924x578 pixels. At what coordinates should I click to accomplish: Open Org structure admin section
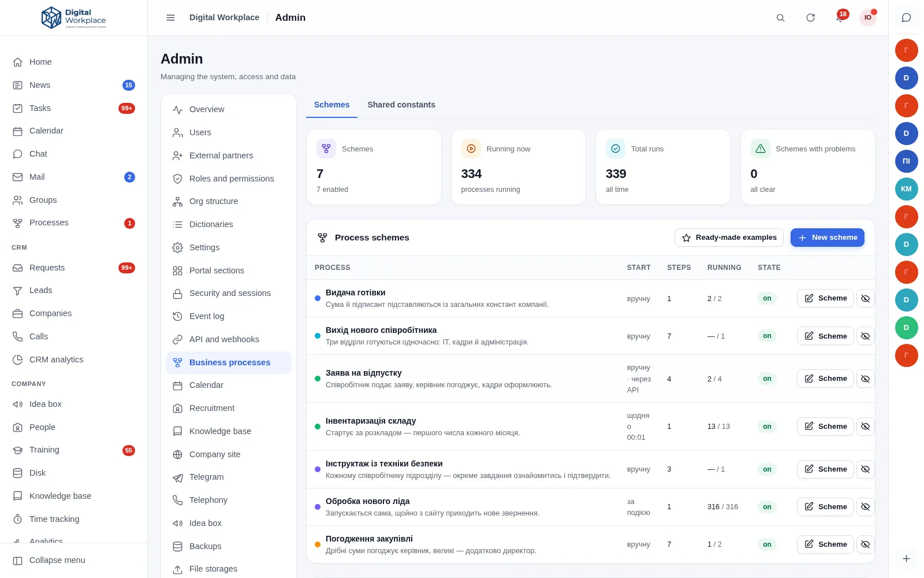click(229, 201)
